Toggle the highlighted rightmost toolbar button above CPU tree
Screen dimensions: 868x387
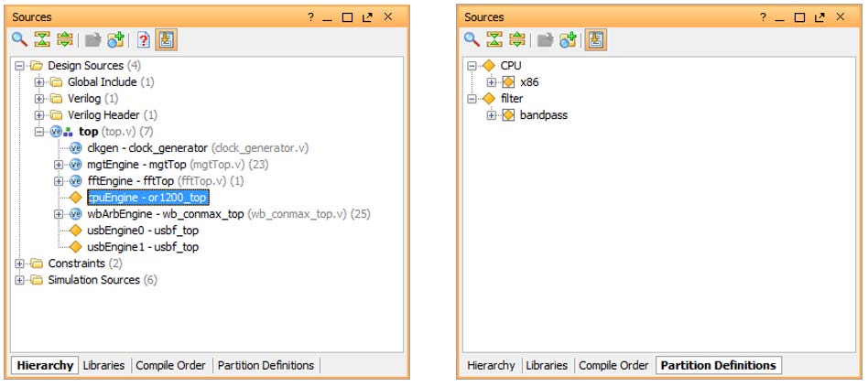(595, 39)
